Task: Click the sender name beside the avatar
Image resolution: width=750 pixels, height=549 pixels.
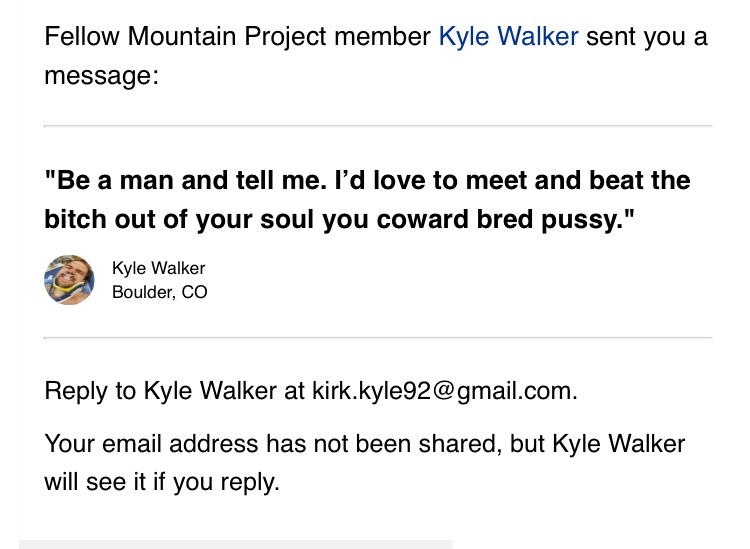Action: (x=158, y=268)
